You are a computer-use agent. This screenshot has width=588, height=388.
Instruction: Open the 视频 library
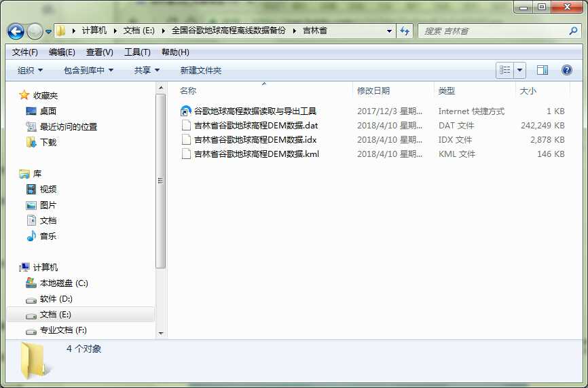(x=48, y=190)
